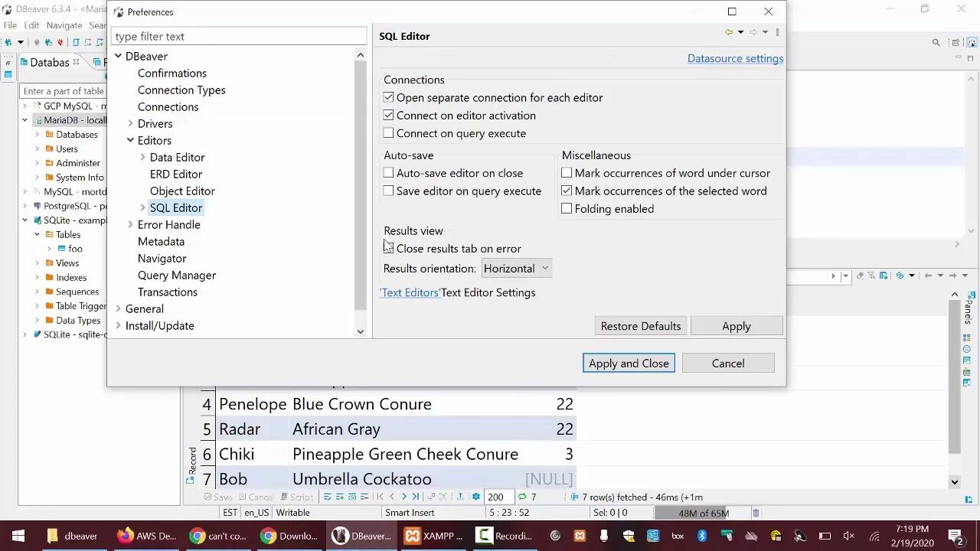
Task: Click the foo table icon
Action: click(x=62, y=249)
